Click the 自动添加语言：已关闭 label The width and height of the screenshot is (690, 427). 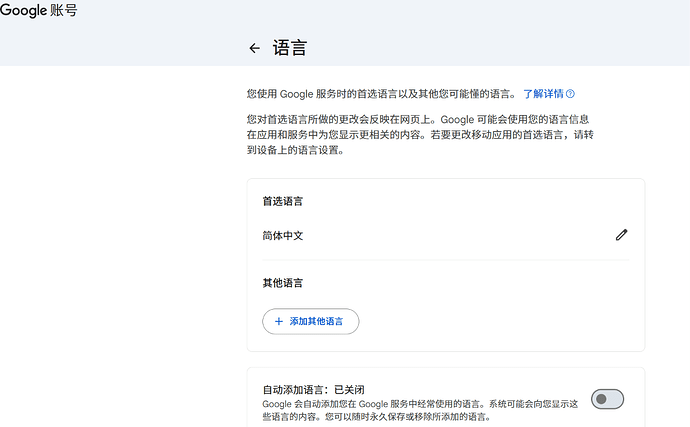coord(313,390)
